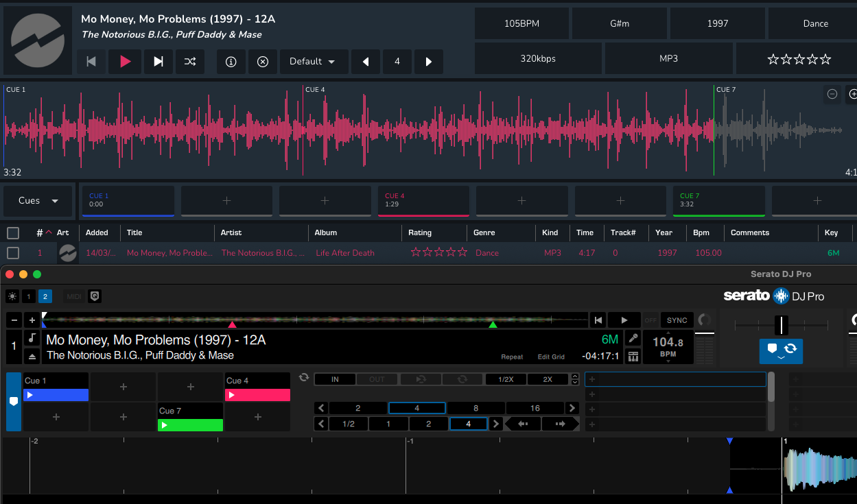Click the G#m key tag box
This screenshot has height=504, width=857.
click(x=620, y=23)
